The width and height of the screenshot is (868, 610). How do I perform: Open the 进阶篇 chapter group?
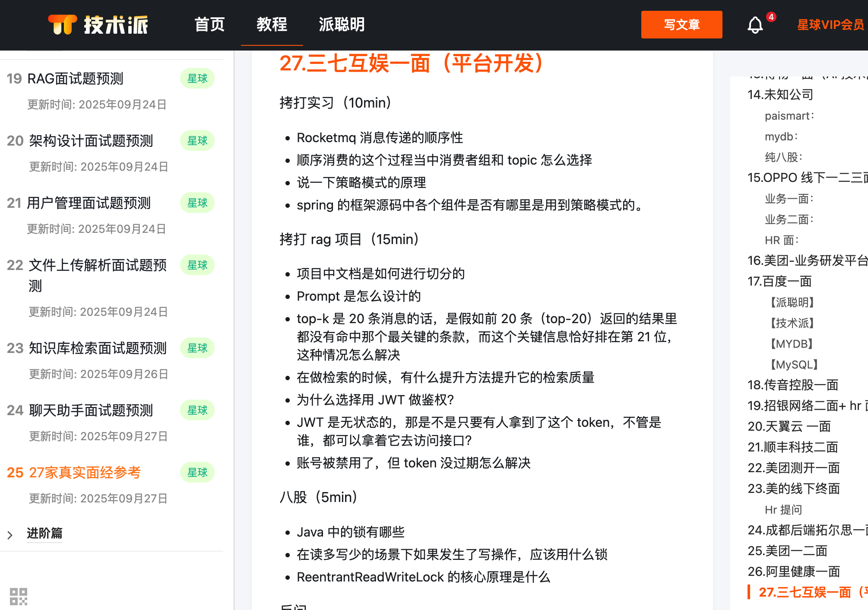click(44, 533)
